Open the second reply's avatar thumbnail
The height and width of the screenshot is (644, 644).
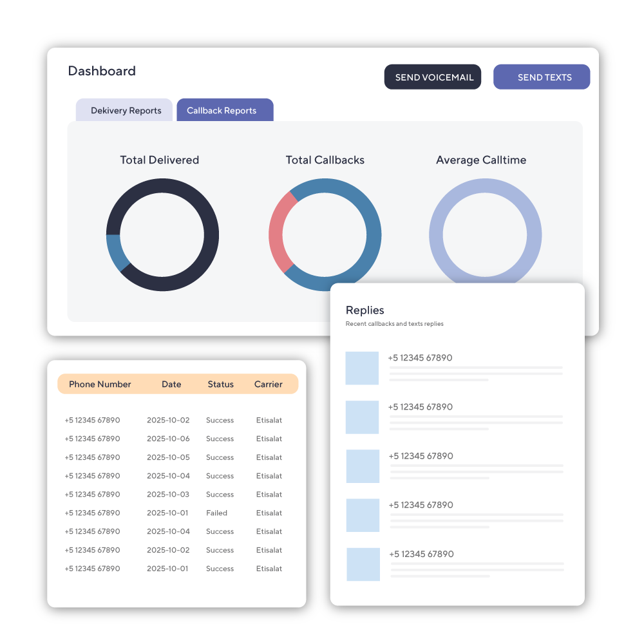click(x=362, y=417)
